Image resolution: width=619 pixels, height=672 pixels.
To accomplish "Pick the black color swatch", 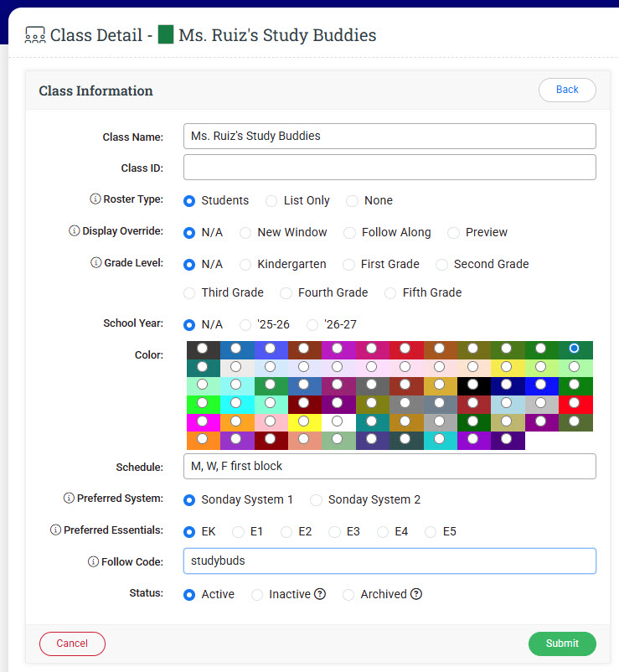I will click(473, 385).
